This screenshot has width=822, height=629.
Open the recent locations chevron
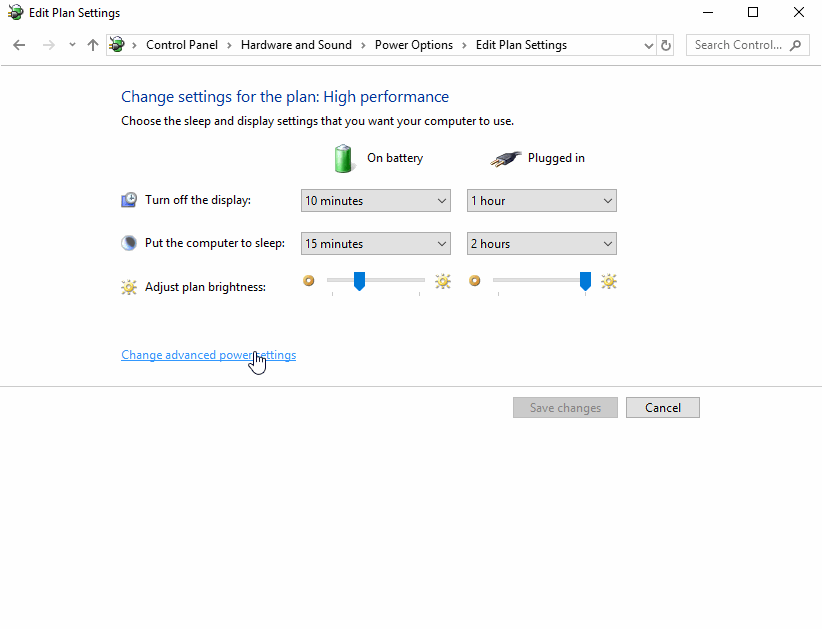tap(72, 45)
